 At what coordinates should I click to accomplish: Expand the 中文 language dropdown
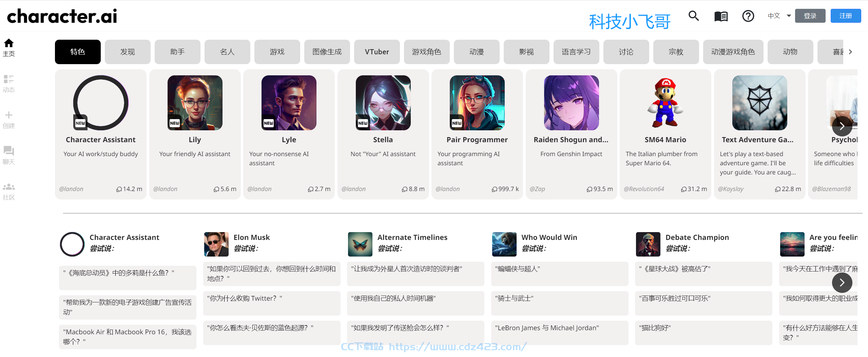(779, 16)
